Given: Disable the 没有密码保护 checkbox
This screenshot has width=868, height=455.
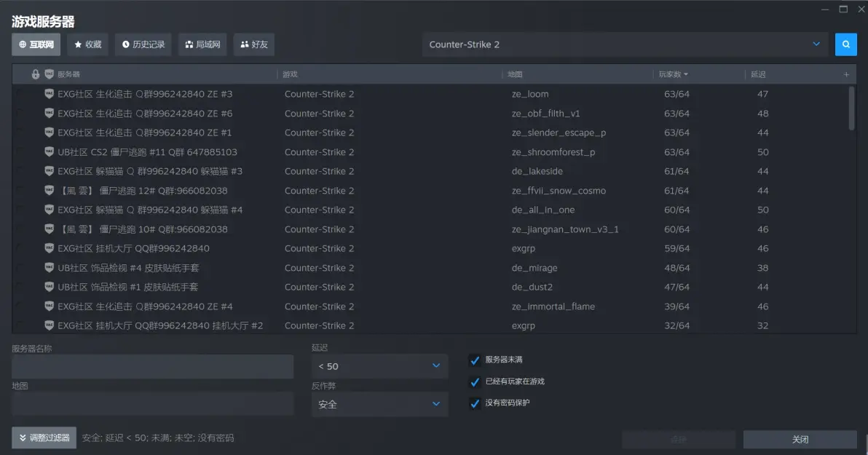Looking at the screenshot, I should pos(475,403).
